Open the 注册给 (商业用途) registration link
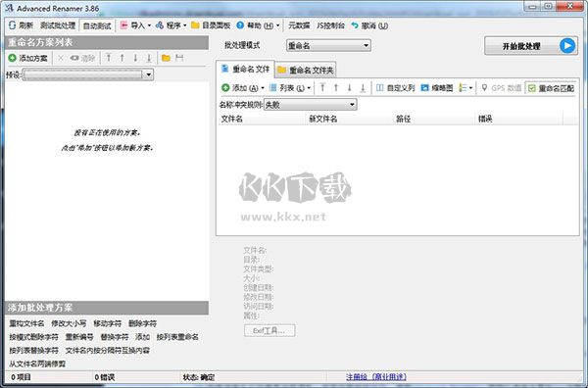This screenshot has height=388, width=588. click(376, 377)
